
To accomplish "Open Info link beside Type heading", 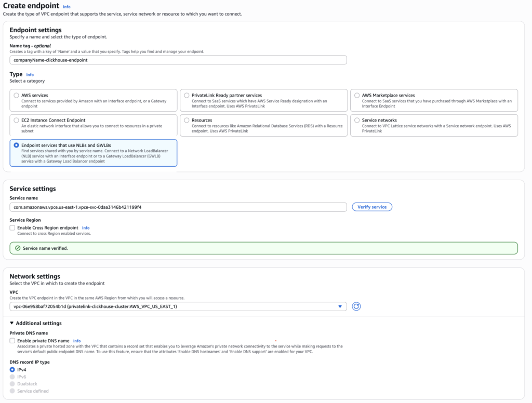I will click(x=30, y=75).
